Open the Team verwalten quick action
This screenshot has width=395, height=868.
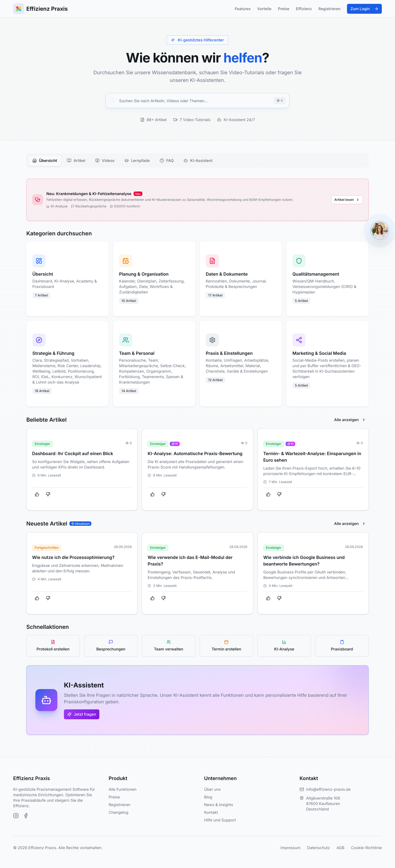click(x=169, y=646)
